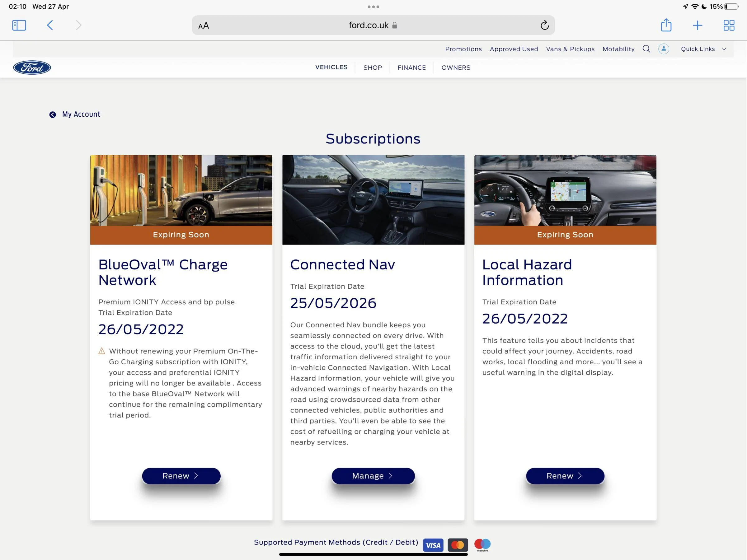Screen dimensions: 747x560
Task: Open the OWNERS menu
Action: [456, 68]
